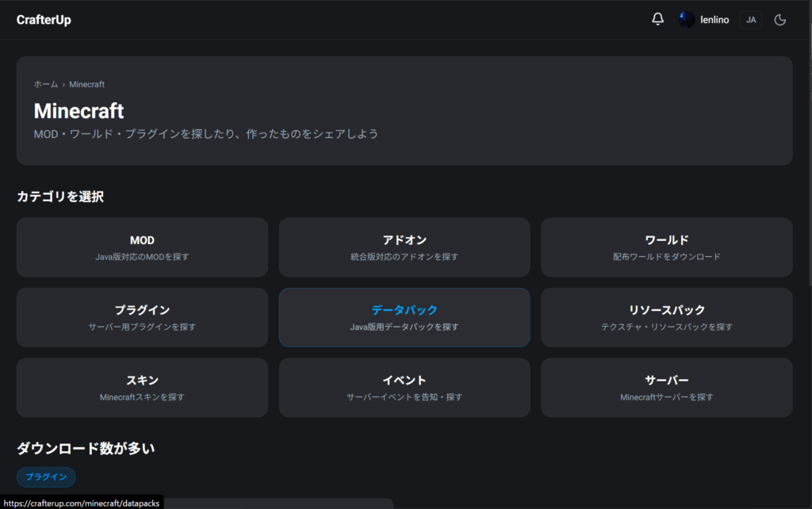Viewport: 812px width, 509px height.
Task: Open the イベント category card
Action: tap(404, 387)
